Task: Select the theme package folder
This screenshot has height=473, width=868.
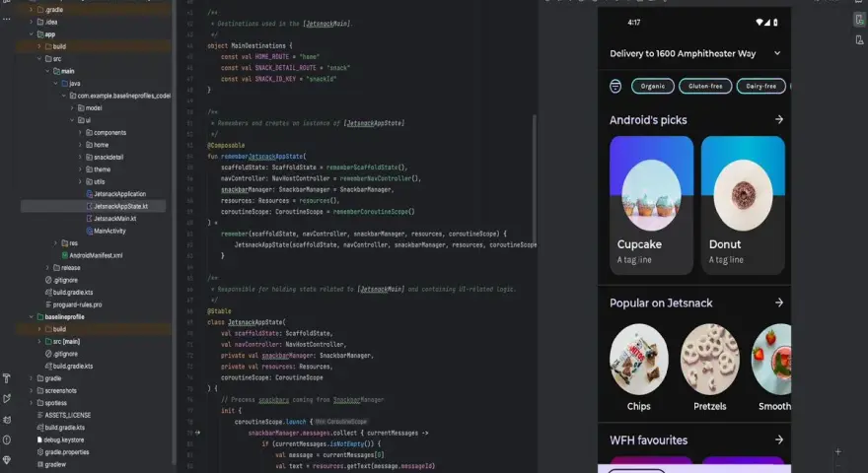Action: 98,169
